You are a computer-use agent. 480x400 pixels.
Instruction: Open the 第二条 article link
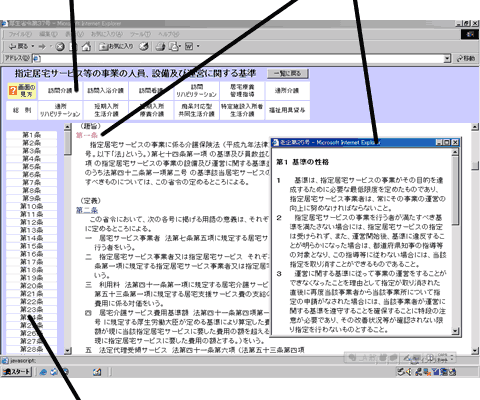87,210
